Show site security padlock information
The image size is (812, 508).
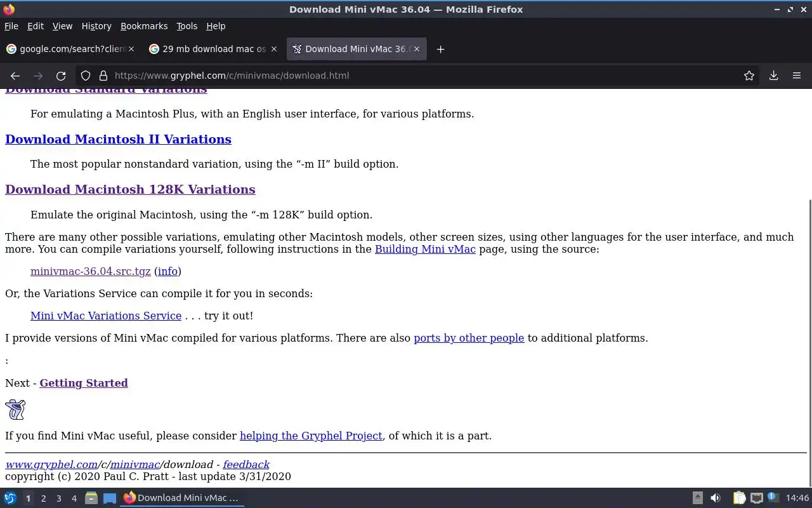click(103, 76)
